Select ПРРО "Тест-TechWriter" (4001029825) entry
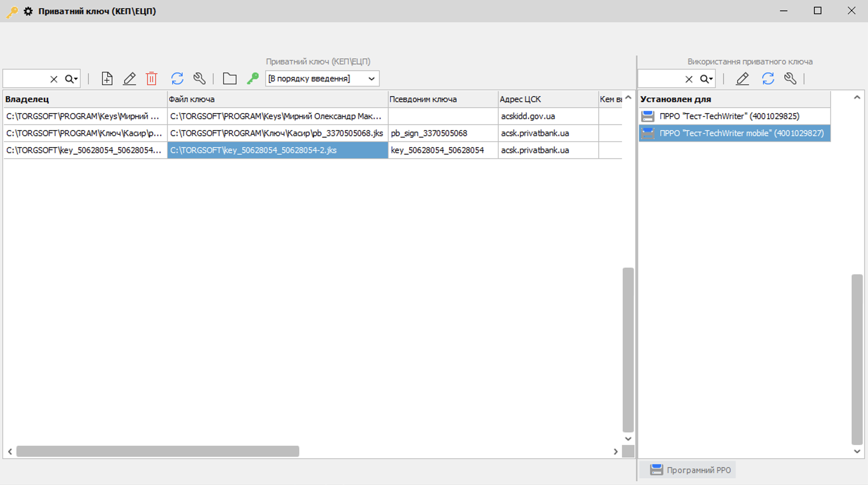Screen dimensions: 868x485 click(x=735, y=116)
